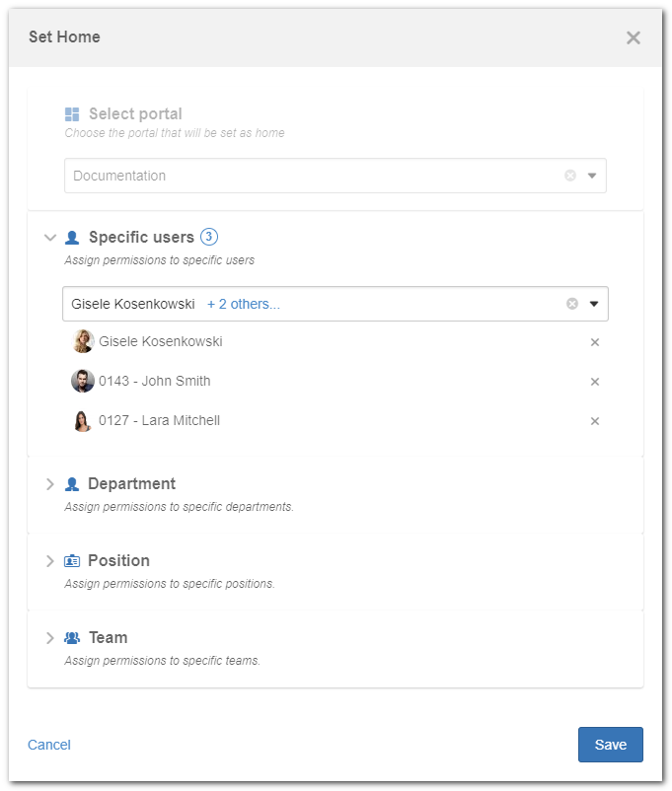Remove Gisele Kosenkowski from the user list

coord(595,342)
